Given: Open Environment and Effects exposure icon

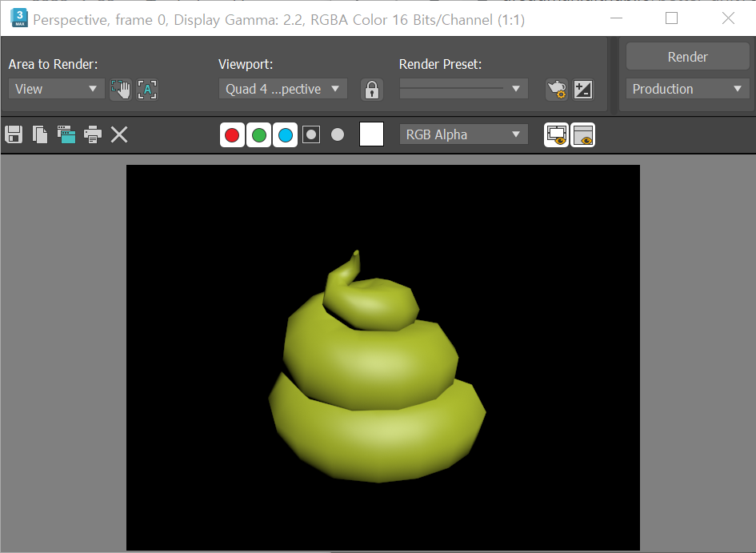Looking at the screenshot, I should coord(583,90).
